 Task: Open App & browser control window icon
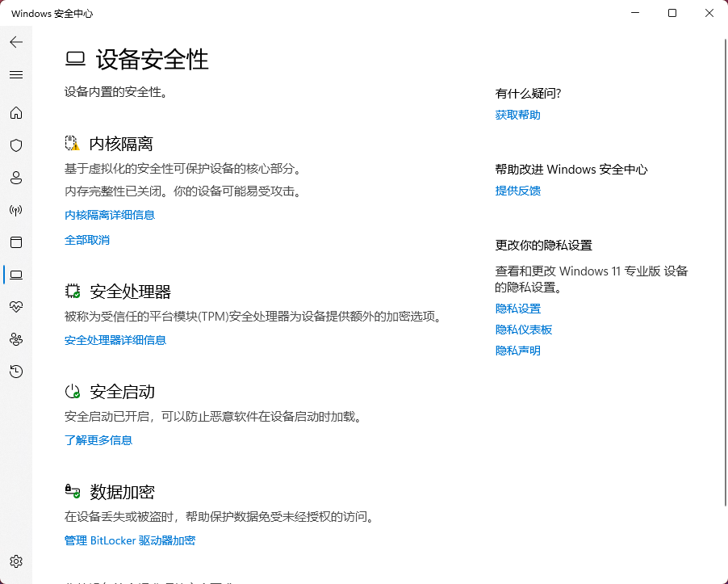[16, 242]
